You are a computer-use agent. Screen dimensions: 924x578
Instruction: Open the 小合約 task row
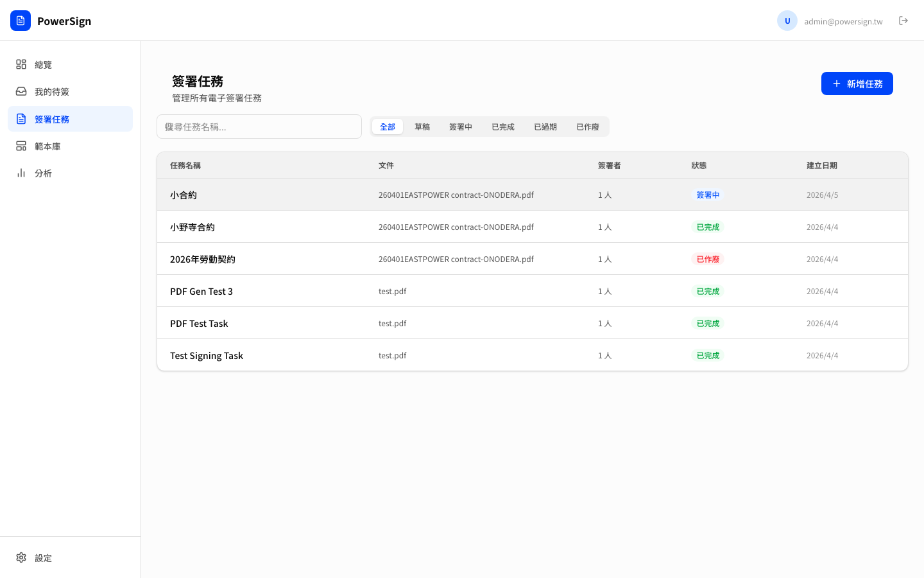point(184,195)
